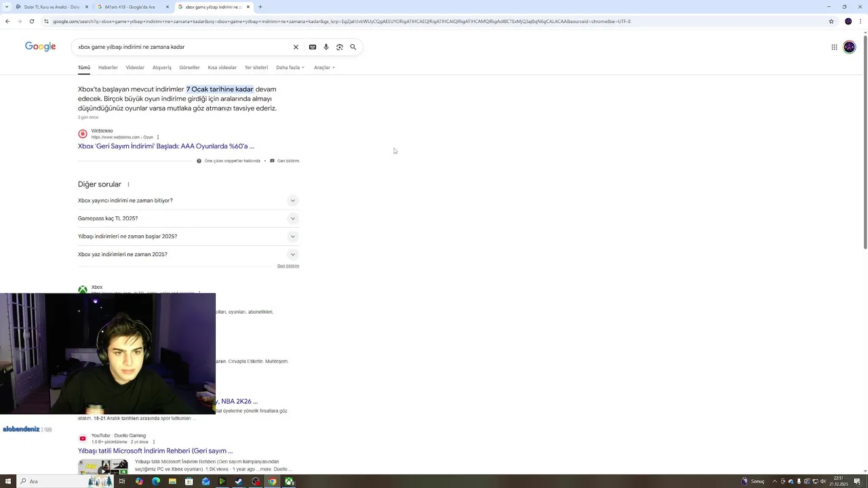Image resolution: width=868 pixels, height=488 pixels.
Task: Select the Tümü results tab
Action: [84, 67]
